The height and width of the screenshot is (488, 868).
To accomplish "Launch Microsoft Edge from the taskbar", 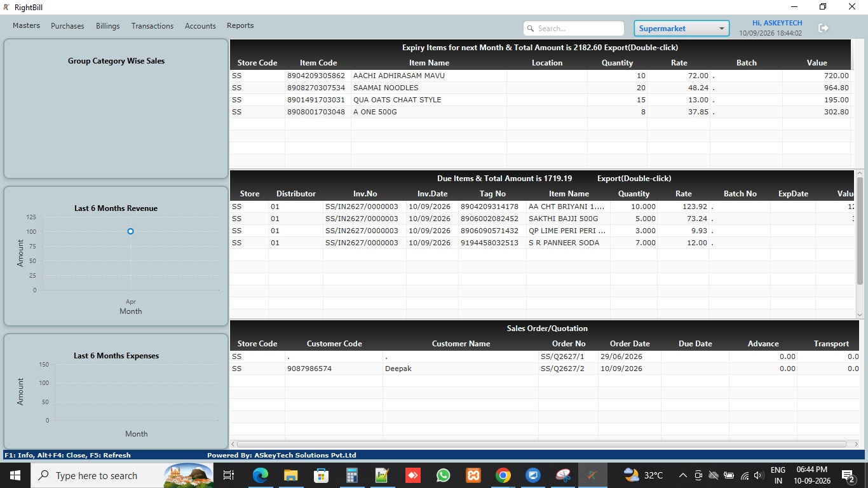I will 261,475.
